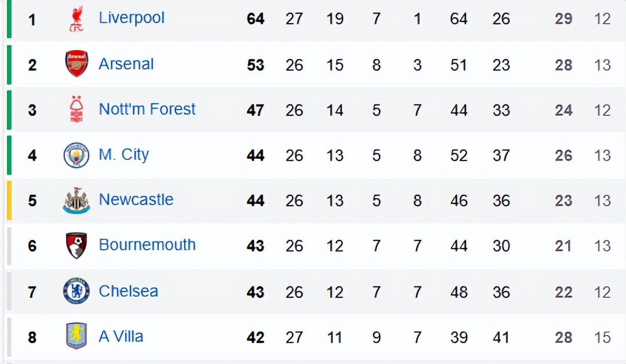Select Arsenal's 53 points value
The width and height of the screenshot is (626, 364).
point(256,65)
